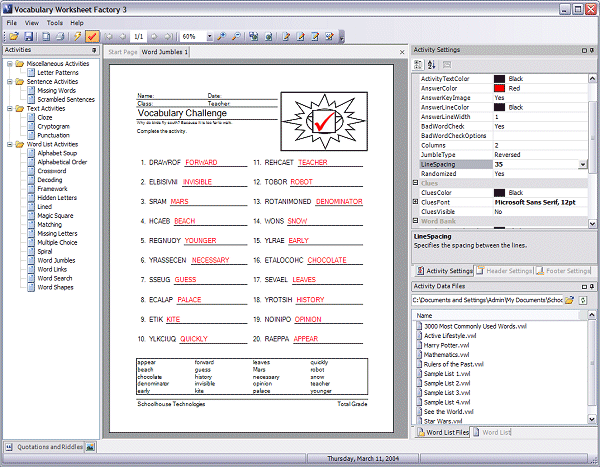Select the Randomized property row

(x=503, y=174)
